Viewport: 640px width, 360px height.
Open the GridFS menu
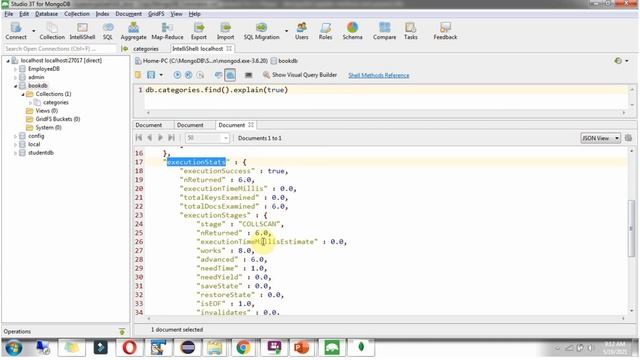[156, 14]
